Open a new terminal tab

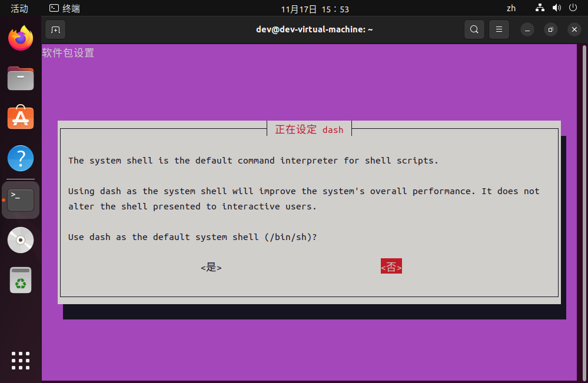[x=55, y=29]
